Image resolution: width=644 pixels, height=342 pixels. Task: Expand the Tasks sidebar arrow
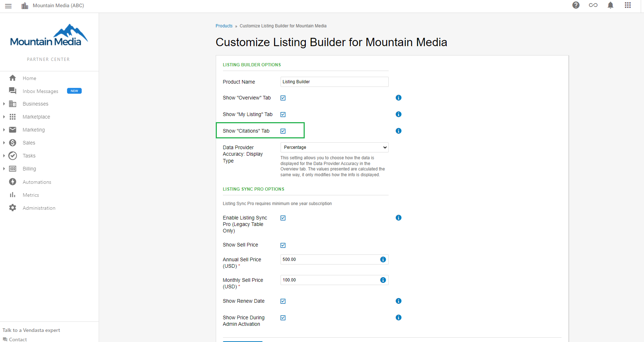[4, 156]
